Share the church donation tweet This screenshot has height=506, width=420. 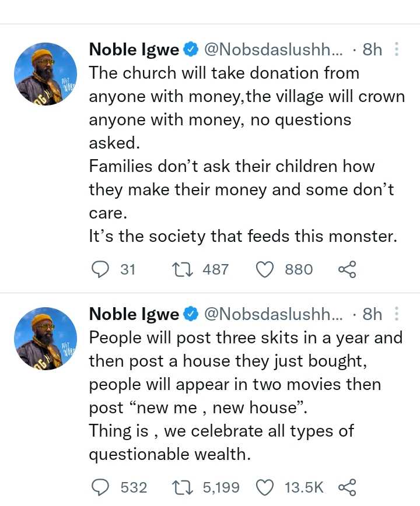(346, 269)
